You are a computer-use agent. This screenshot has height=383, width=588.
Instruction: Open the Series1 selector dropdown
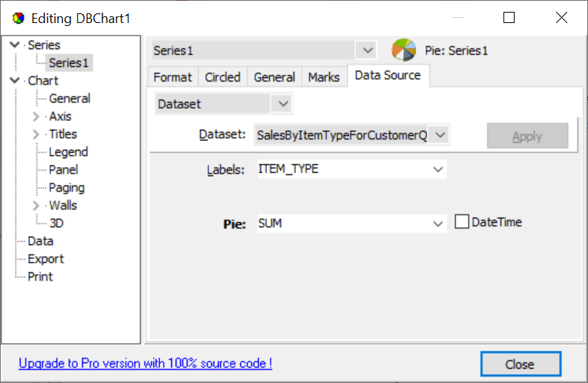pyautogui.click(x=366, y=50)
